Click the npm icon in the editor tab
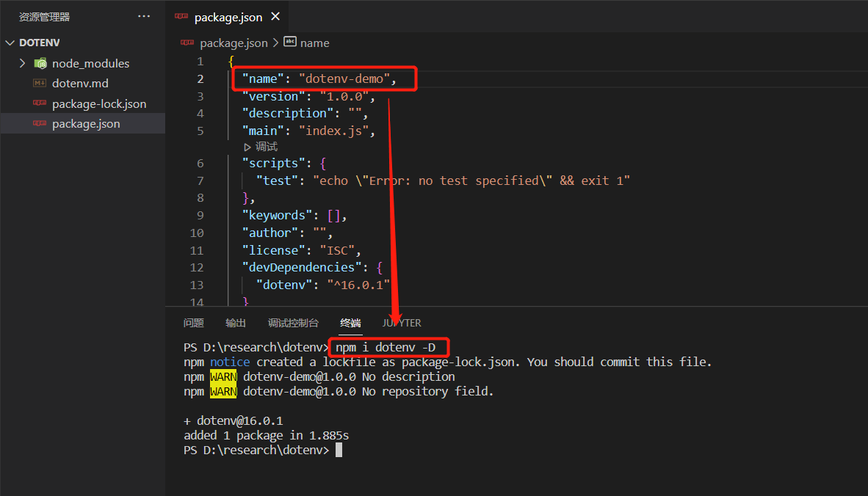This screenshot has height=496, width=868. point(181,17)
